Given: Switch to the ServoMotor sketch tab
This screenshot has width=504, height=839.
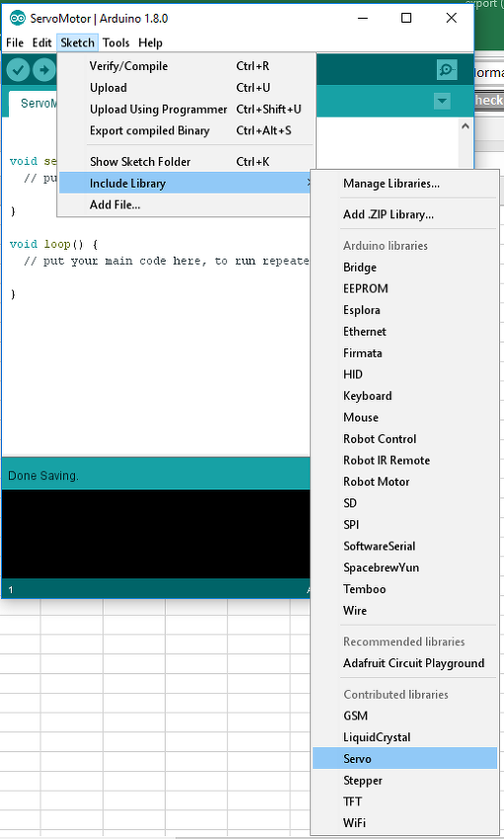Looking at the screenshot, I should [x=34, y=104].
